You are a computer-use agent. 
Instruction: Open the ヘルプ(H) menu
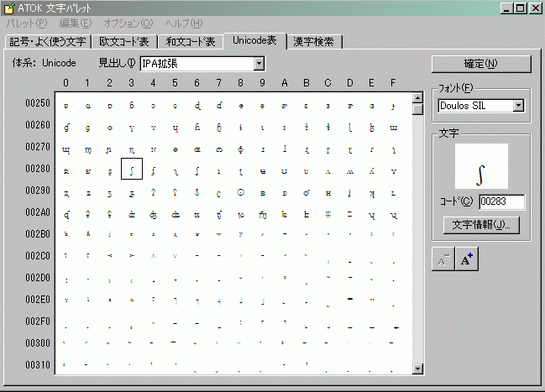click(184, 24)
